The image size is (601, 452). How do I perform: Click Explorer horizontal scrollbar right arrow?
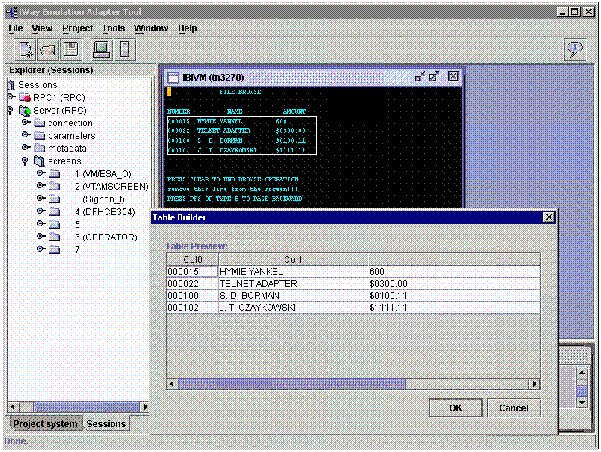point(145,407)
